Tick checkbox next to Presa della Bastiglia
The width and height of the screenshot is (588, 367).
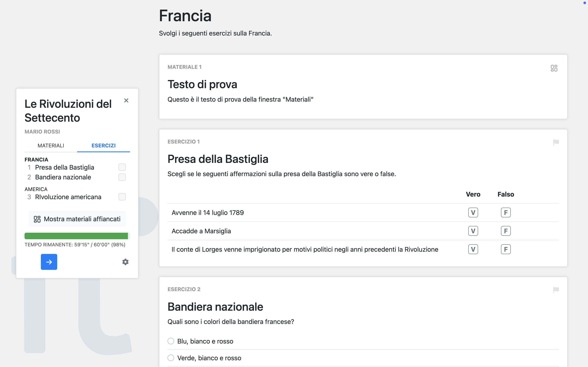[x=122, y=167]
